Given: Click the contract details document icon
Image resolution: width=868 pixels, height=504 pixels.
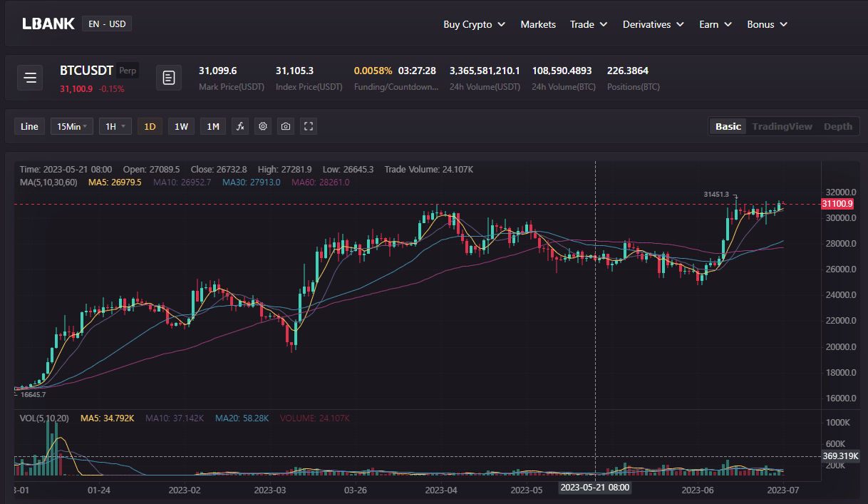Looking at the screenshot, I should pyautogui.click(x=169, y=78).
